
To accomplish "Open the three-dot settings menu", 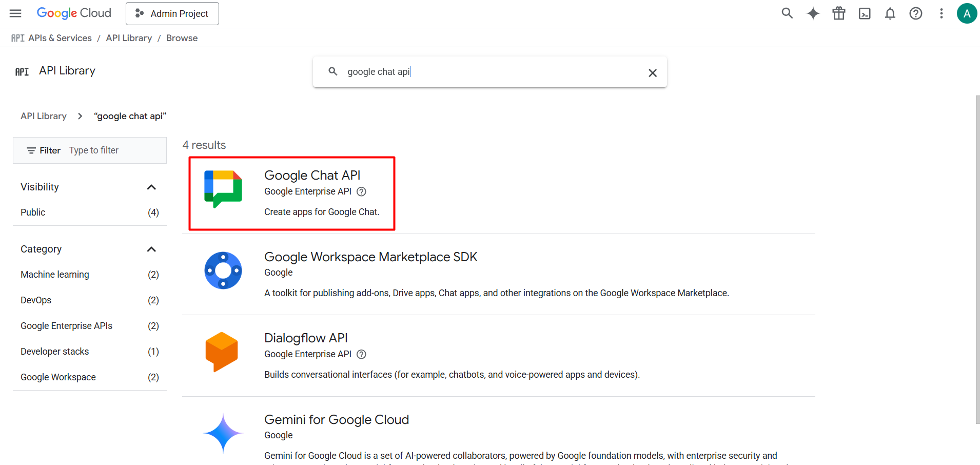I will (942, 13).
